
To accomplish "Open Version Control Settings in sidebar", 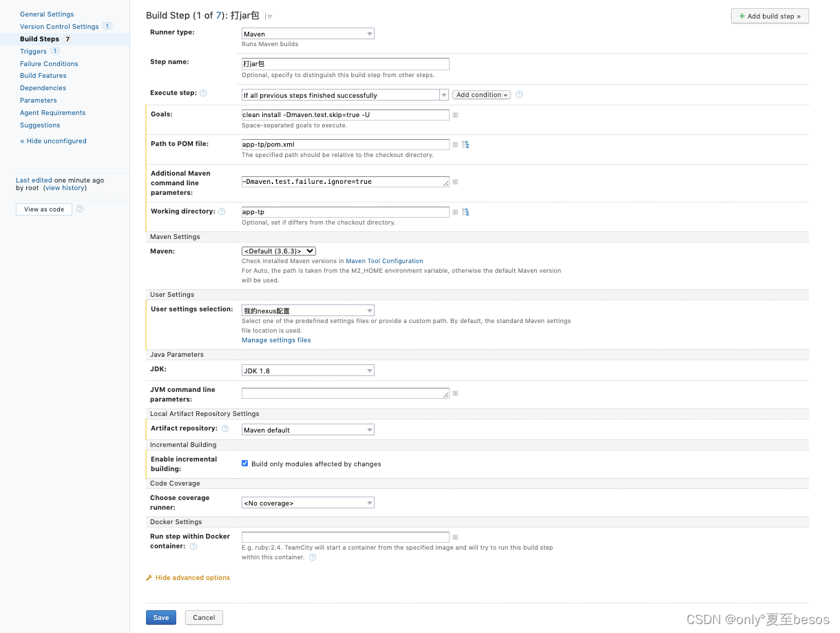I will coord(59,26).
